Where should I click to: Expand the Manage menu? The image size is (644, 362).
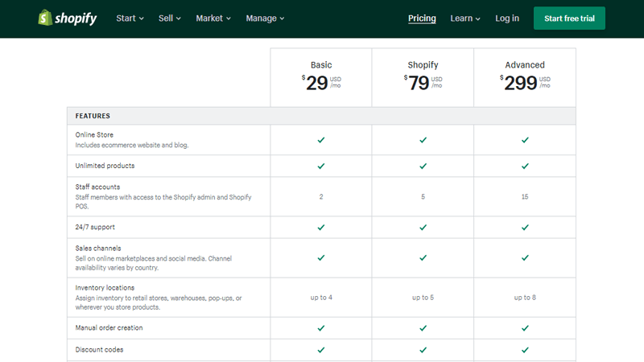265,18
